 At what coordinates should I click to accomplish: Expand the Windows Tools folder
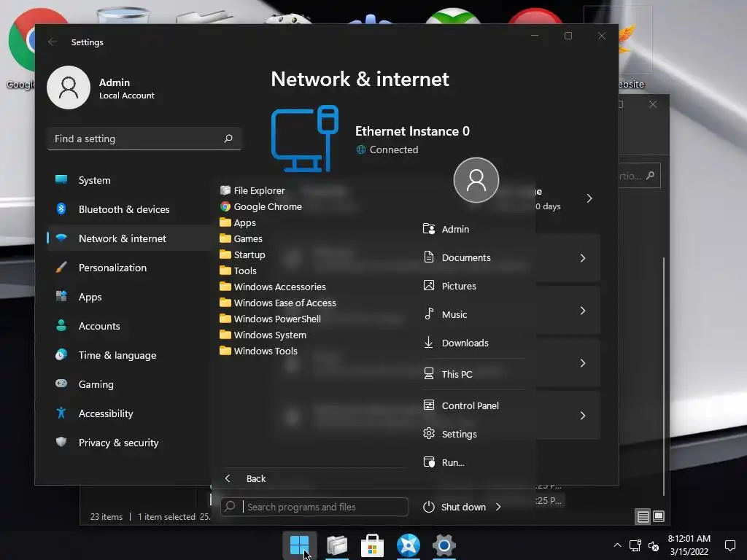click(x=259, y=351)
